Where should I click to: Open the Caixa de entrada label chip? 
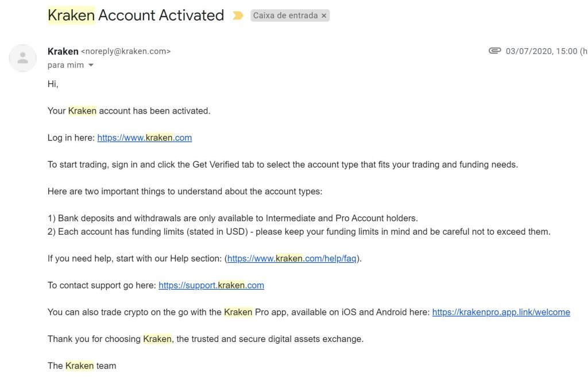tap(285, 16)
